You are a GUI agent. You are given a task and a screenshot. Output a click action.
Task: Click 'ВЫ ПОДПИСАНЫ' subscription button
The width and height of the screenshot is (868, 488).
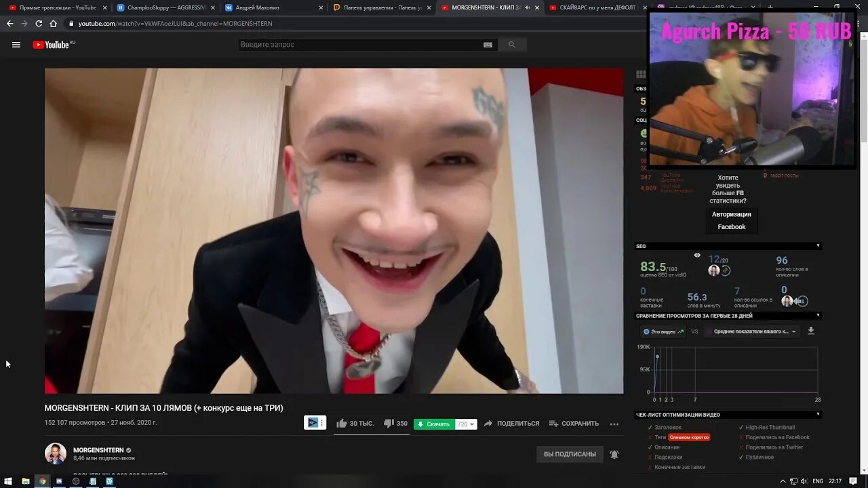tap(570, 454)
